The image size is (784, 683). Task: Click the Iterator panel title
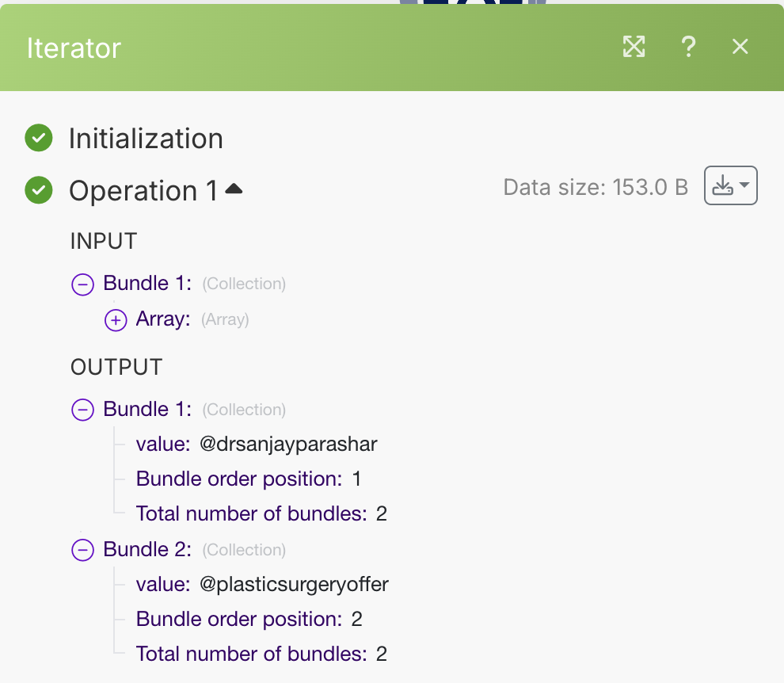coord(74,48)
